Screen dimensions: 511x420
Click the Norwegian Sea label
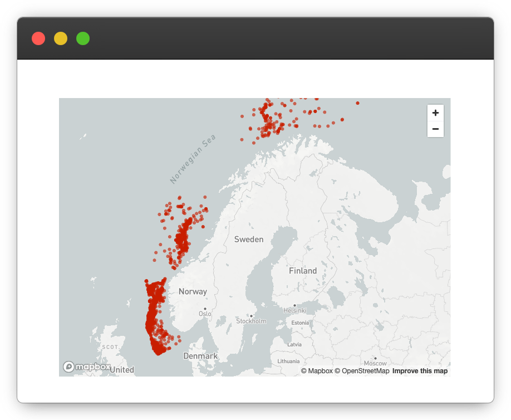(x=193, y=159)
